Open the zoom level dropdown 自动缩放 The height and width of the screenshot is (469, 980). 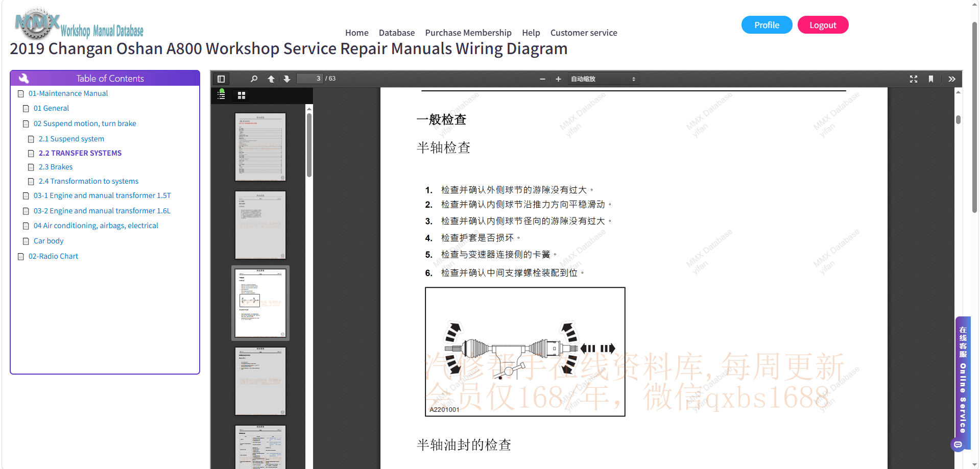603,79
